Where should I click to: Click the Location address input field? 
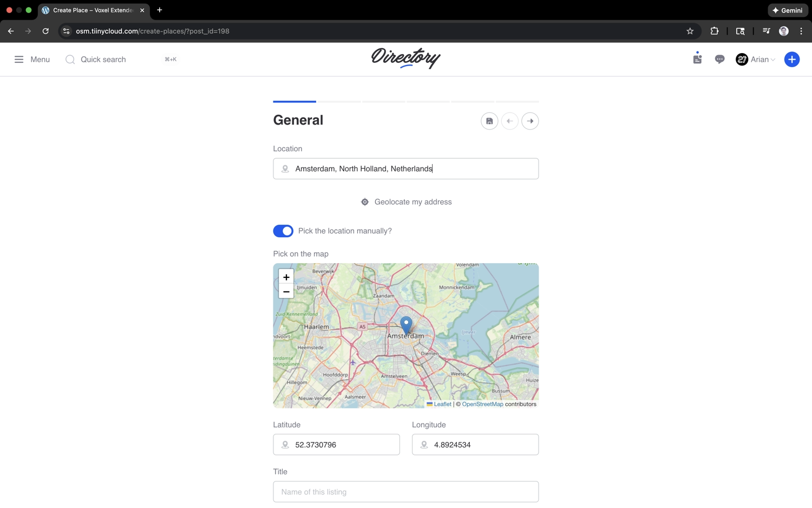tap(411, 169)
